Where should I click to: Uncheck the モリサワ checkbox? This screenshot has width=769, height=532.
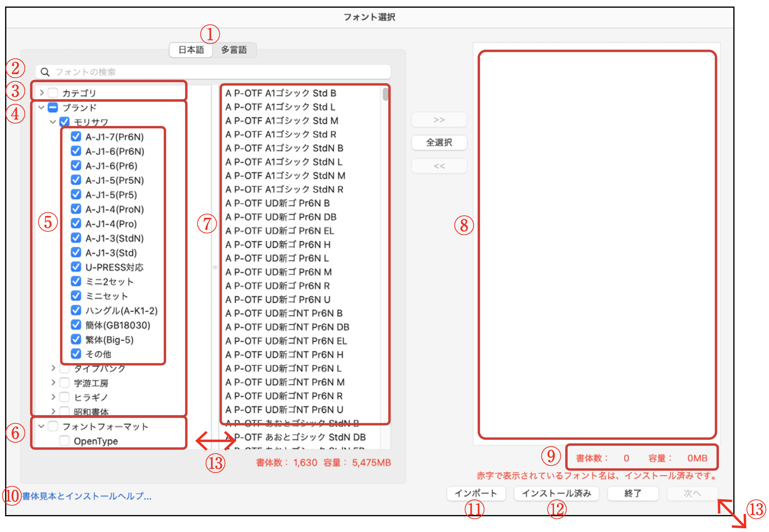coord(64,122)
